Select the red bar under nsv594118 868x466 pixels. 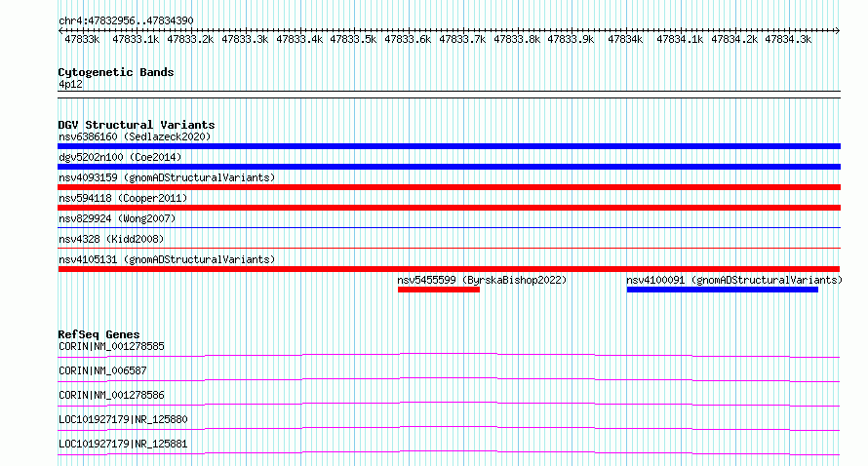[449, 208]
